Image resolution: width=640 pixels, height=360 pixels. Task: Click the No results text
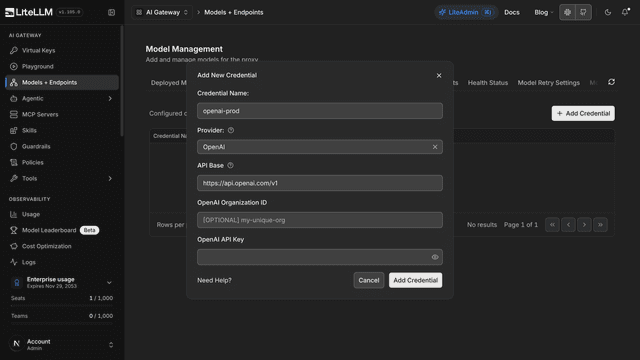pos(482,224)
